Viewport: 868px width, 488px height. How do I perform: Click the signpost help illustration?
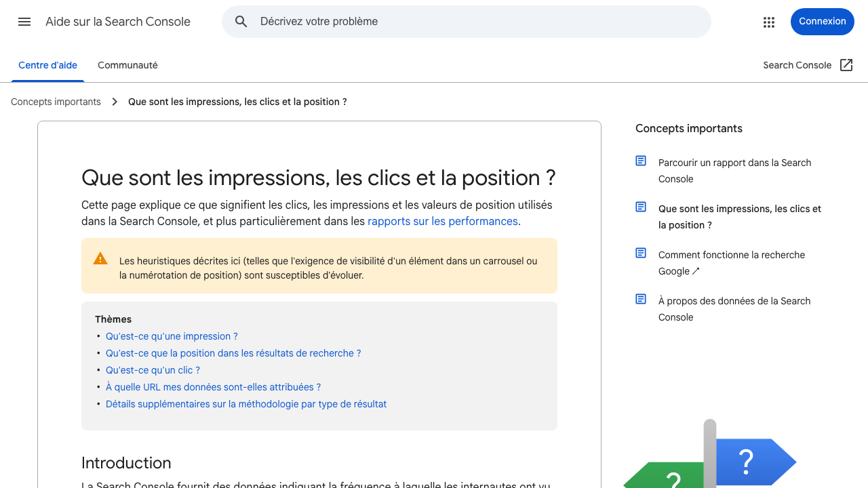coord(710,454)
